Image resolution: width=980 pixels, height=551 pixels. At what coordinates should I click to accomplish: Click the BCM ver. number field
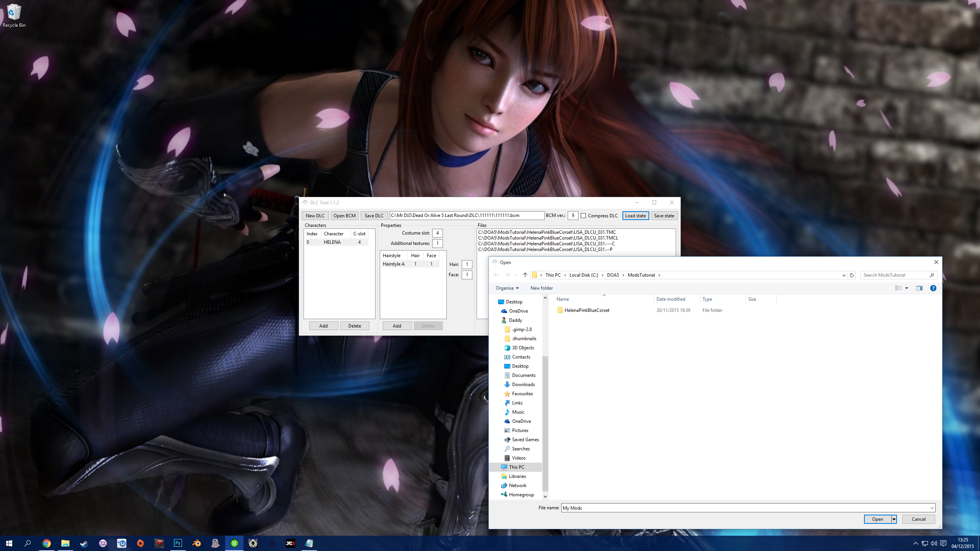pos(573,215)
